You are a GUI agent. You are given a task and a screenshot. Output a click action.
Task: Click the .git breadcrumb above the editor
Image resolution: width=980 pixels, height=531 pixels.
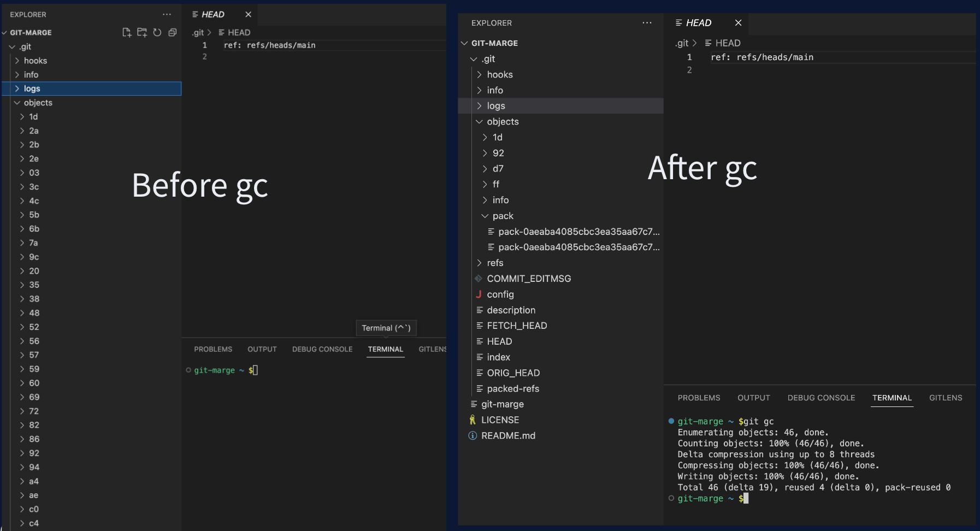coord(197,32)
